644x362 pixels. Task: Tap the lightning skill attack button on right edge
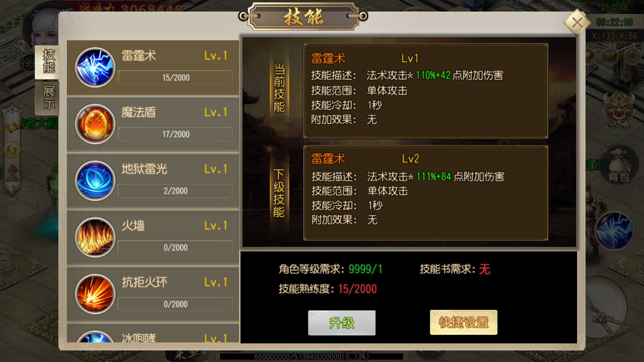pyautogui.click(x=614, y=231)
